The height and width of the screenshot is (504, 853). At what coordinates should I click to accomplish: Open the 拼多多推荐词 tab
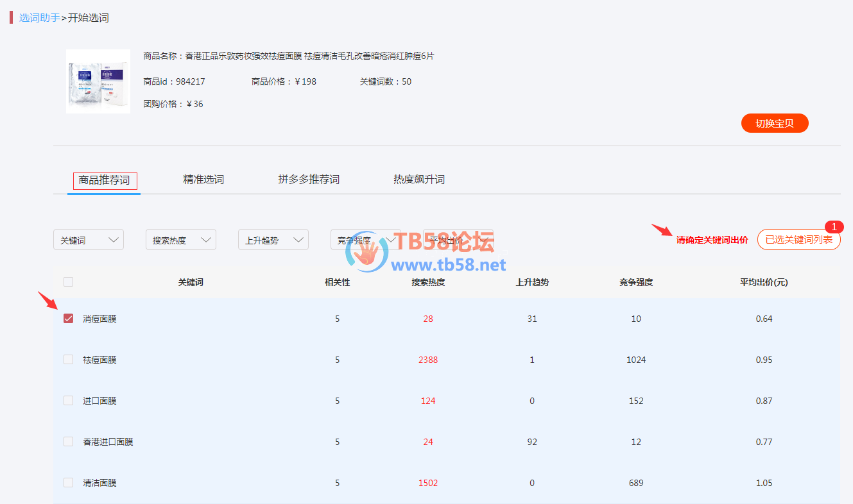tap(309, 180)
